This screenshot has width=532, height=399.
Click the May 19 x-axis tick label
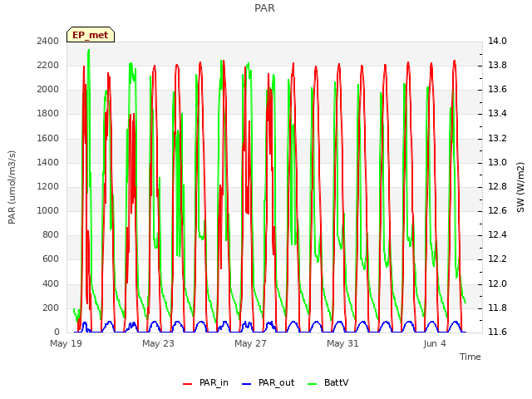tap(66, 343)
